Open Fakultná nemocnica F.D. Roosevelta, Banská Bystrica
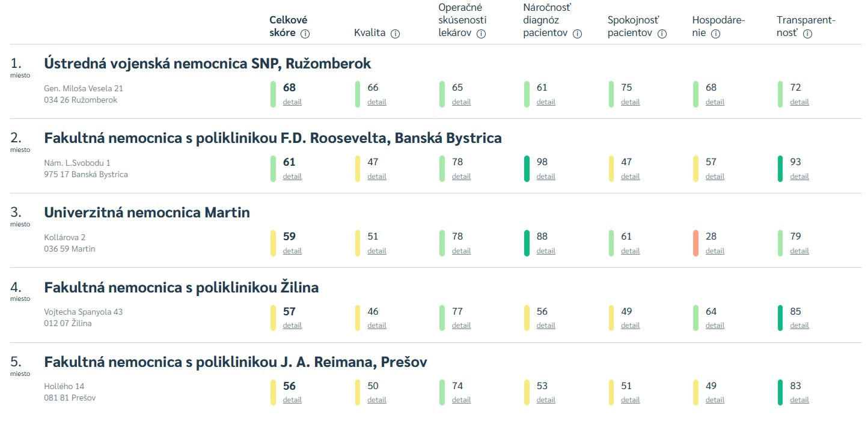The height and width of the screenshot is (442, 868). point(272,138)
